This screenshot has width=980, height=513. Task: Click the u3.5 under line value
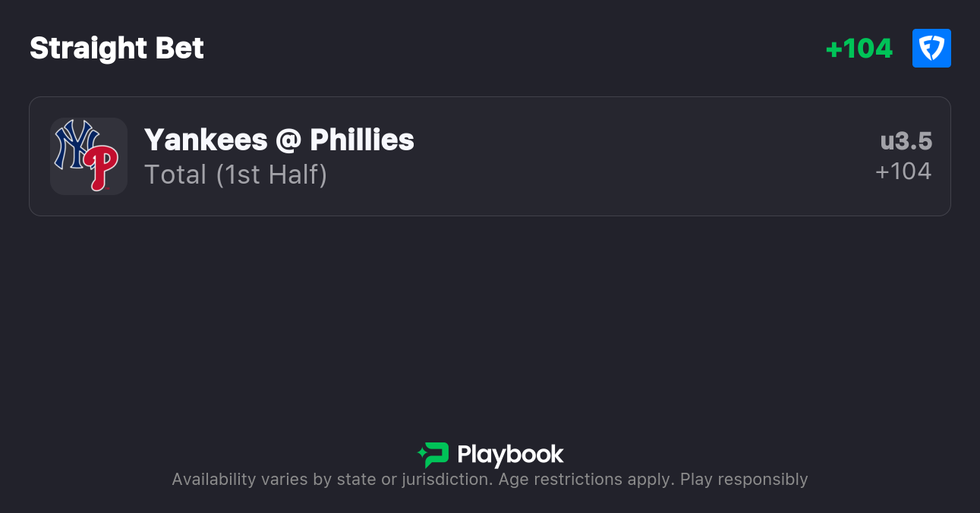pos(906,141)
